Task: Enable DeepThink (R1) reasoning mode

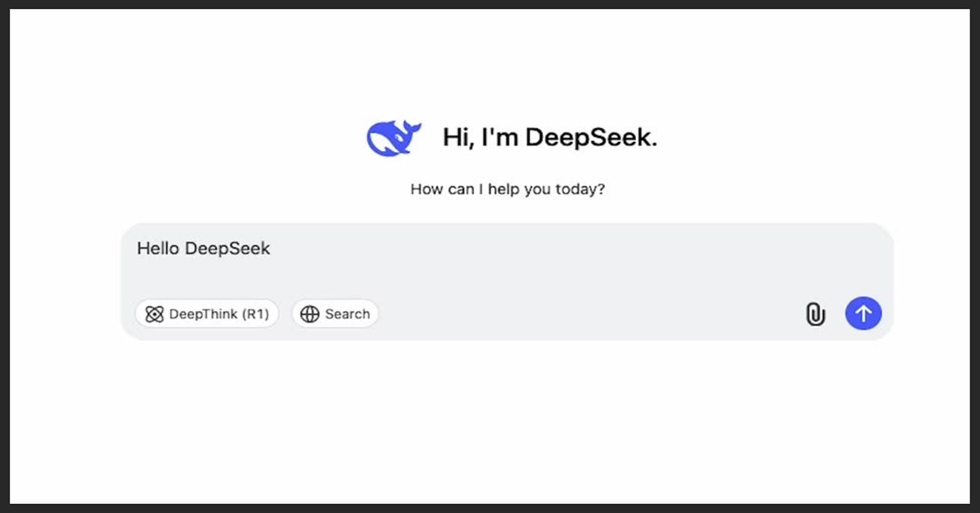Action: click(207, 314)
